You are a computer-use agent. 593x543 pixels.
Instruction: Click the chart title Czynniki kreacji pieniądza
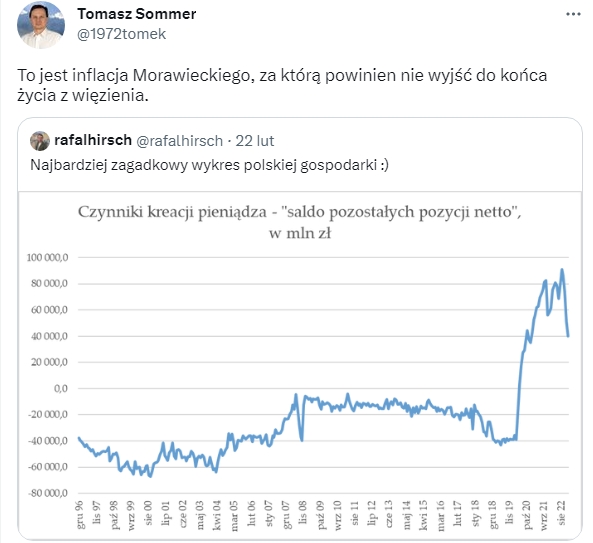300,222
